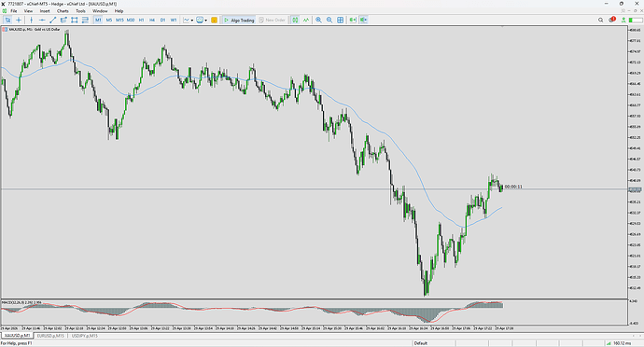Open the Charts menu

63,11
